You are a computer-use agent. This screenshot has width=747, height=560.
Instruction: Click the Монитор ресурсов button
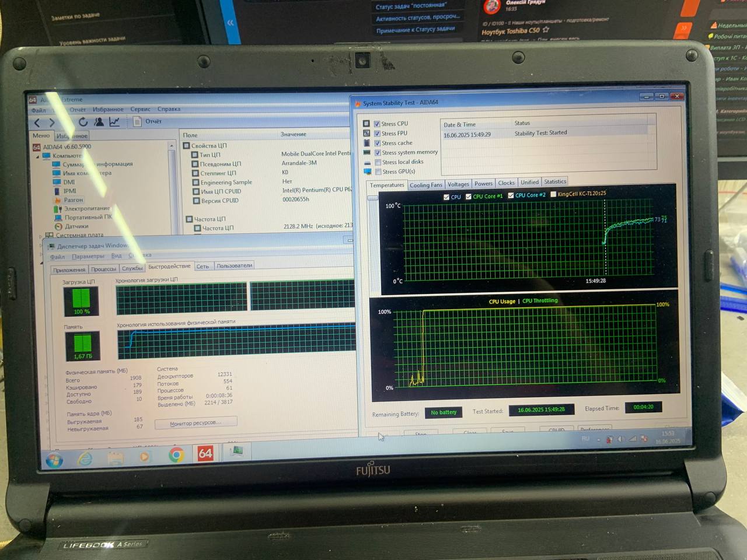coord(196,422)
